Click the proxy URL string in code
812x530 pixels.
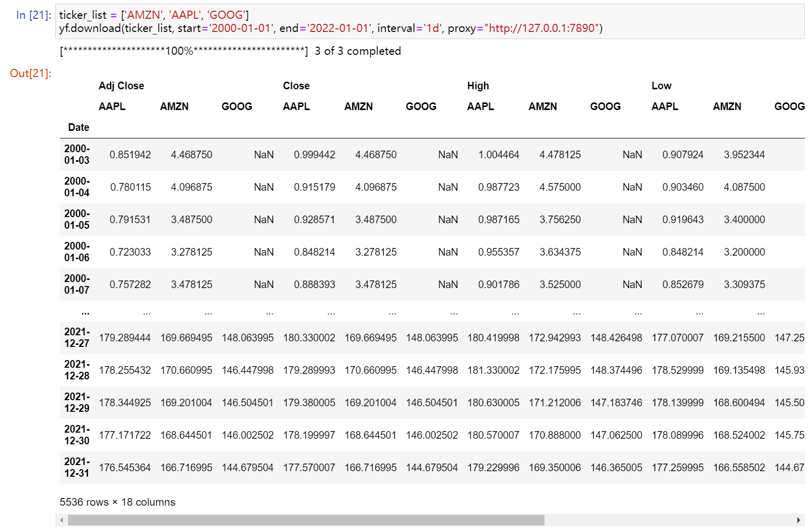click(x=542, y=28)
